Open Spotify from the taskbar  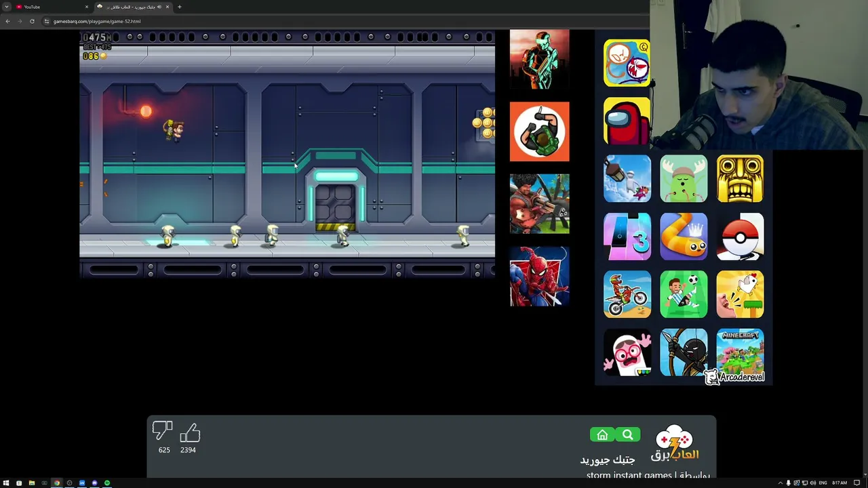coord(107,483)
